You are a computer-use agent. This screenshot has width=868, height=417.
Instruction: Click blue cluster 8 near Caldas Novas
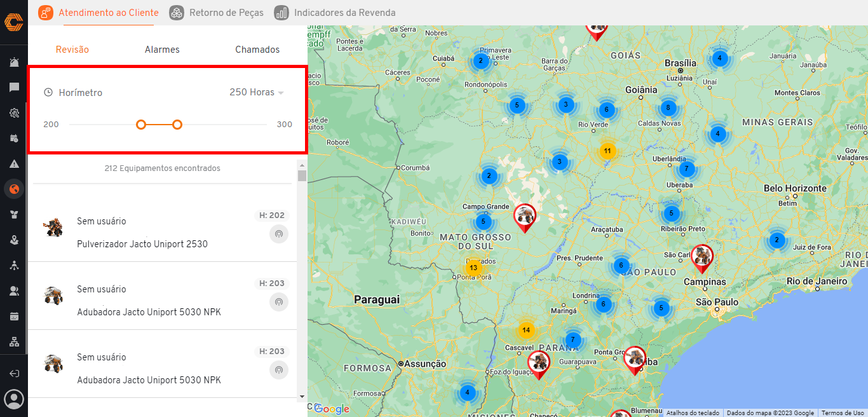coord(668,107)
